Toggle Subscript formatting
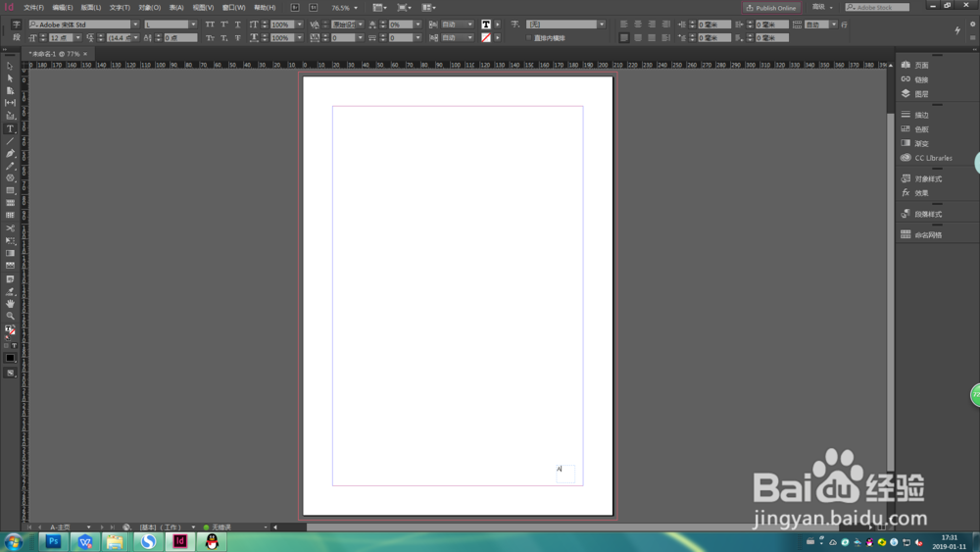 click(223, 38)
